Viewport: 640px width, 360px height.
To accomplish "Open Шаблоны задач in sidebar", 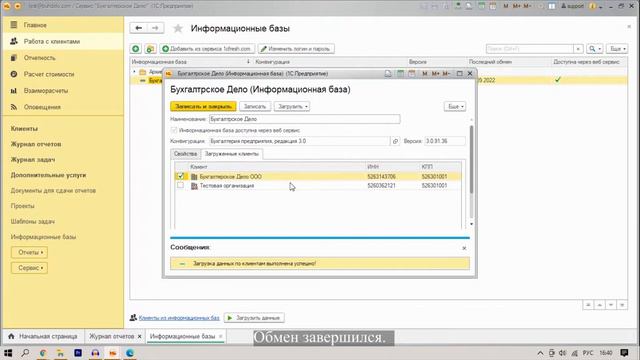I will pyautogui.click(x=33, y=222).
